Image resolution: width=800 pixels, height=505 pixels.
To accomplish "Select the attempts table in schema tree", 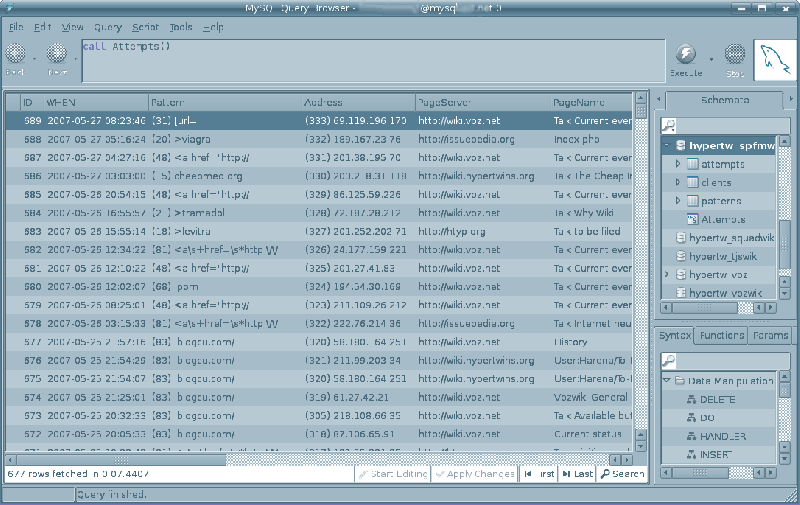I will (x=722, y=164).
